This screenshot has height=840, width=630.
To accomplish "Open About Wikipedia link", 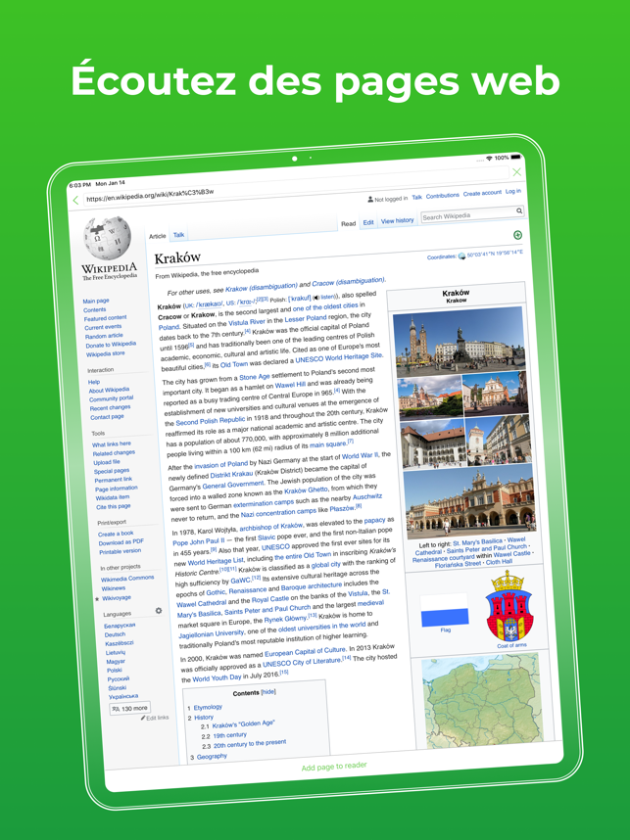I will [x=110, y=390].
